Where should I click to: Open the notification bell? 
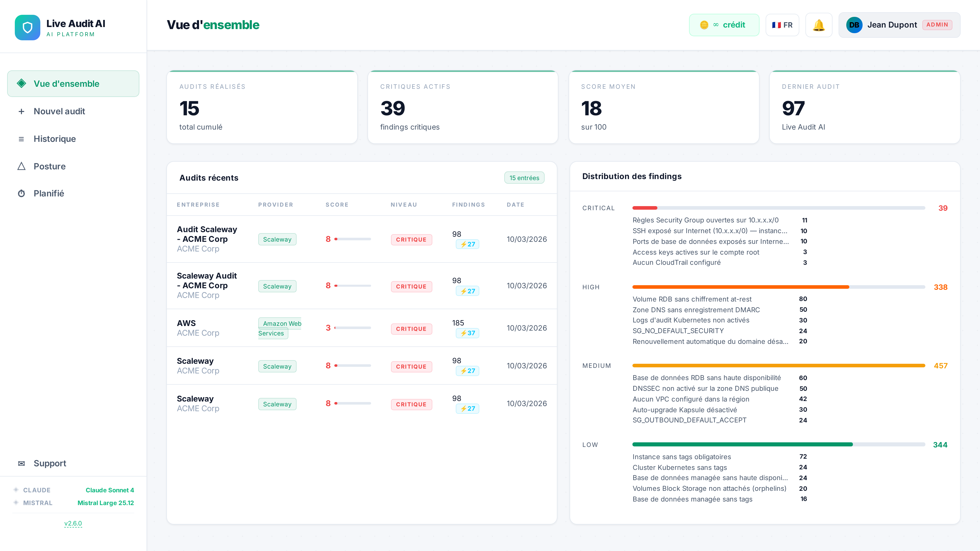(819, 25)
